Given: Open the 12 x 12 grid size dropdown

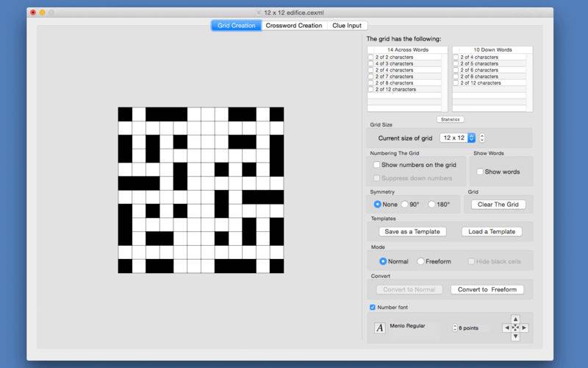Looking at the screenshot, I should [x=457, y=138].
